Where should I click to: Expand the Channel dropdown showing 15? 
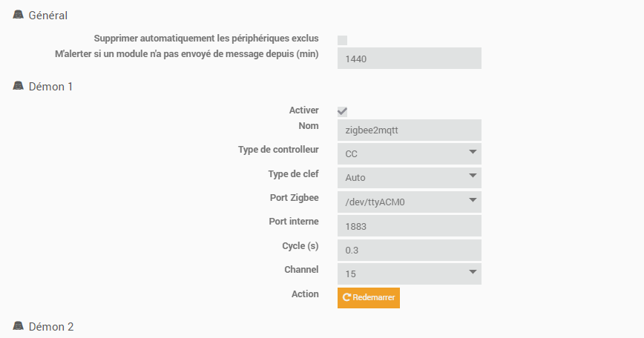409,274
